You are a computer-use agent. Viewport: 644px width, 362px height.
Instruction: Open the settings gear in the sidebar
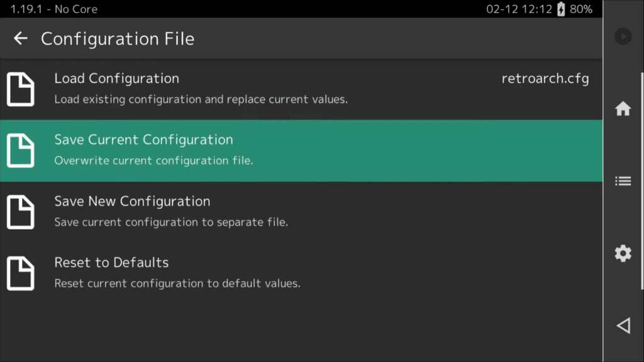pyautogui.click(x=623, y=254)
